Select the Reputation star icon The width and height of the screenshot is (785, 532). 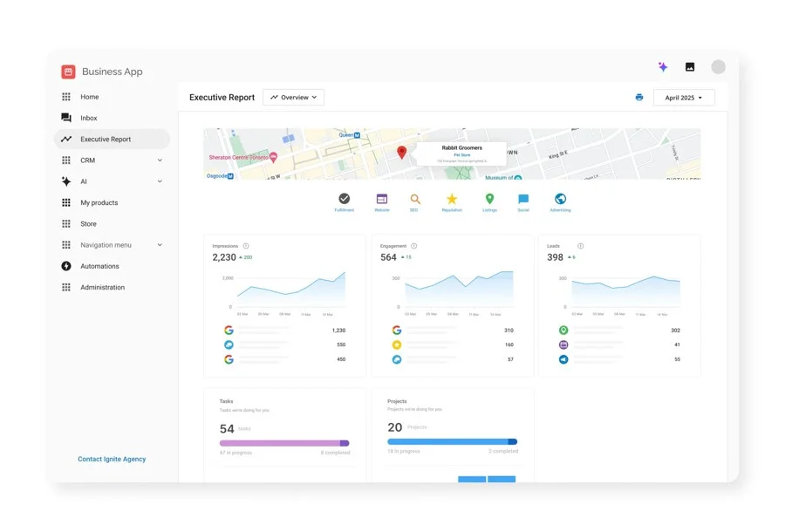[452, 199]
